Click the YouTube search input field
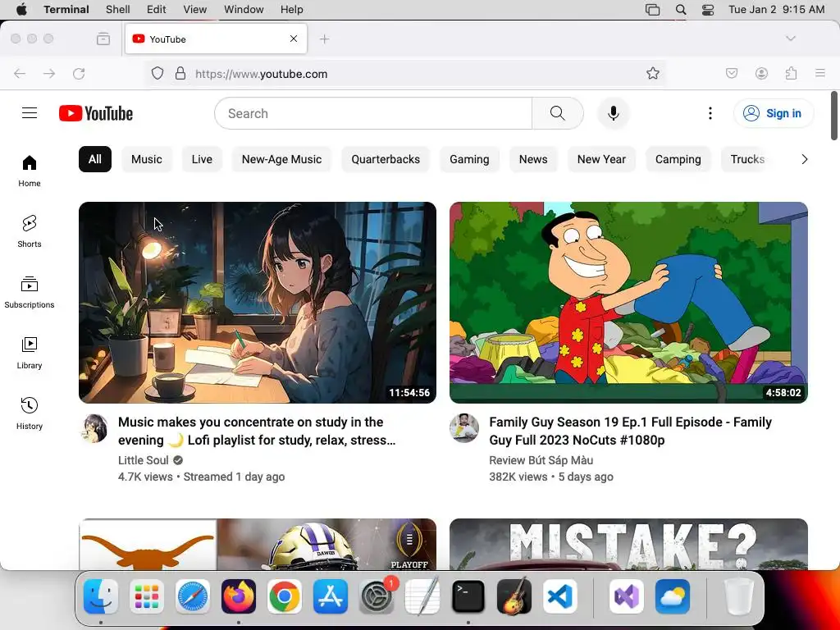 coord(373,113)
